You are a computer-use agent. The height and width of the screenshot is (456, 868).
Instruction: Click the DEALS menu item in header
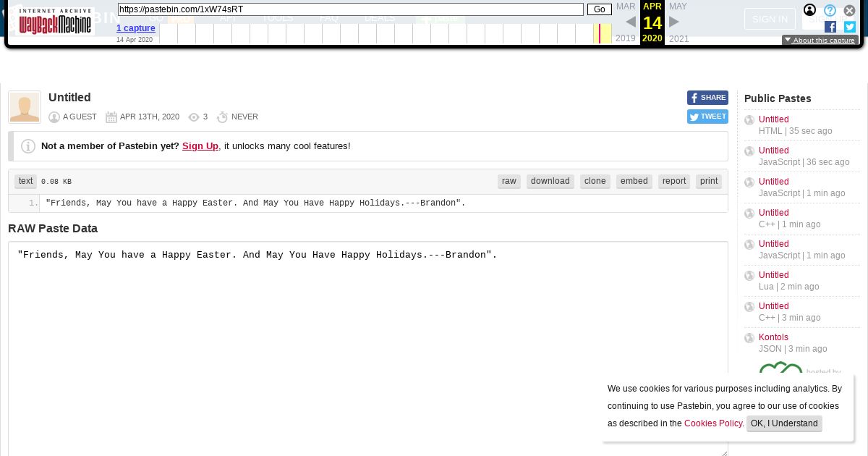coord(380,18)
